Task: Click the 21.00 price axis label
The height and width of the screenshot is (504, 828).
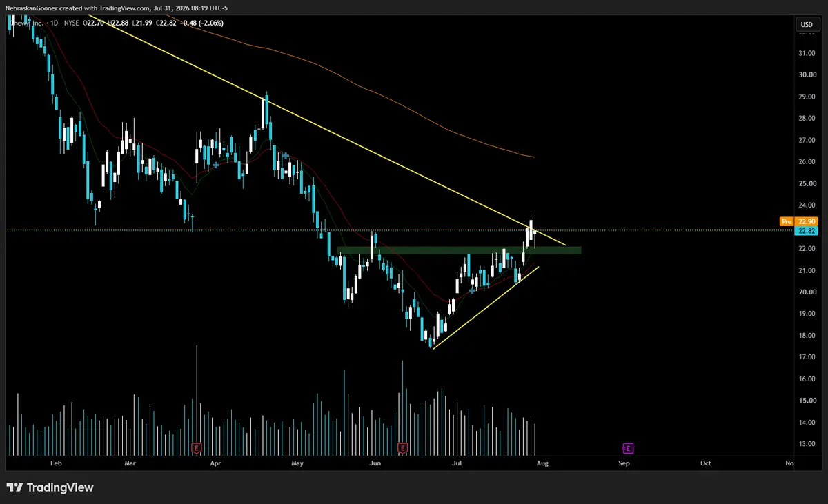Action: [x=807, y=270]
